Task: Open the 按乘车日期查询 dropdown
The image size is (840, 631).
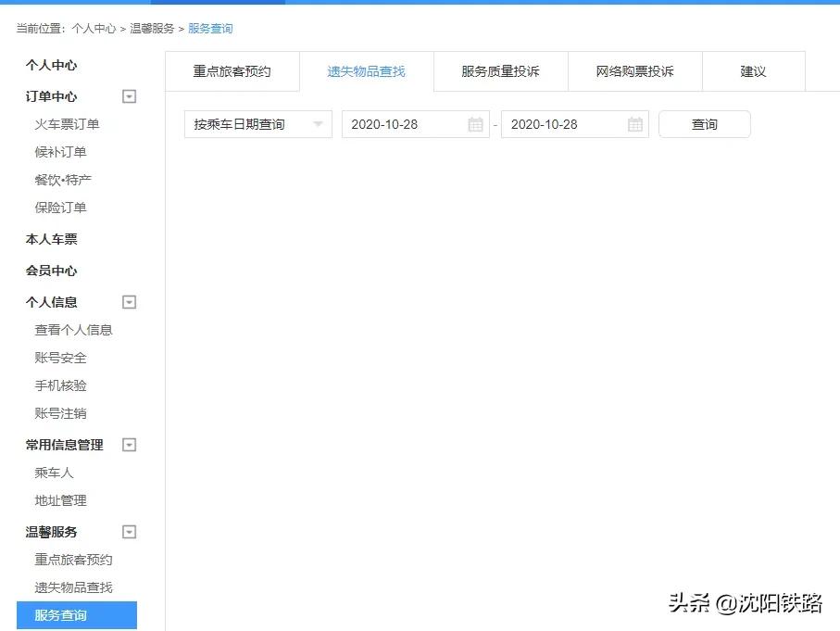Action: click(x=257, y=123)
